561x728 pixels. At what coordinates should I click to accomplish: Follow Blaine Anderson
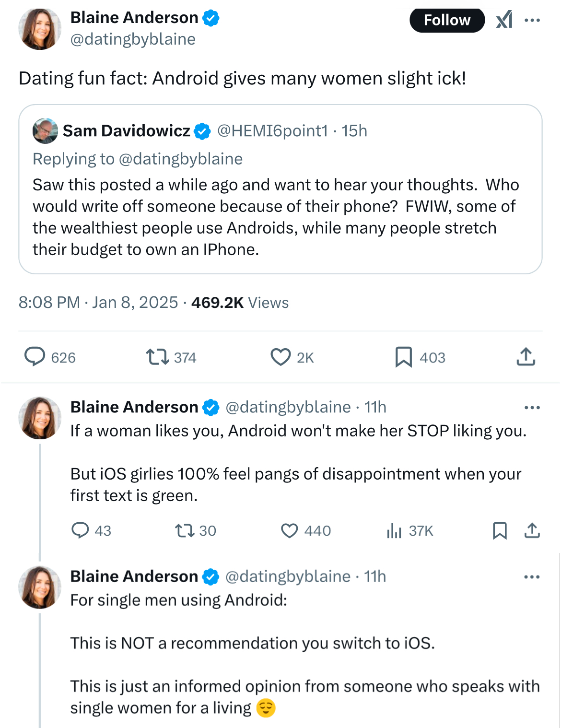click(x=447, y=20)
